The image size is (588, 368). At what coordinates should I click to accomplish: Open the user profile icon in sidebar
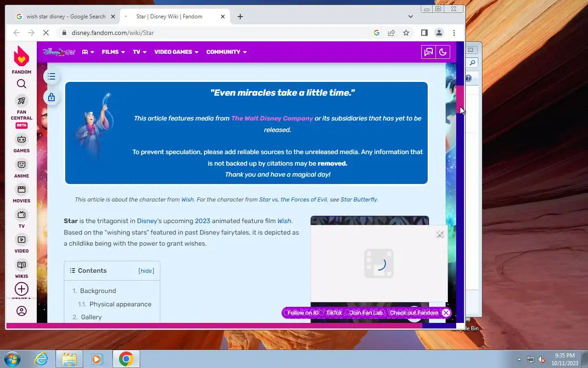[x=22, y=311]
